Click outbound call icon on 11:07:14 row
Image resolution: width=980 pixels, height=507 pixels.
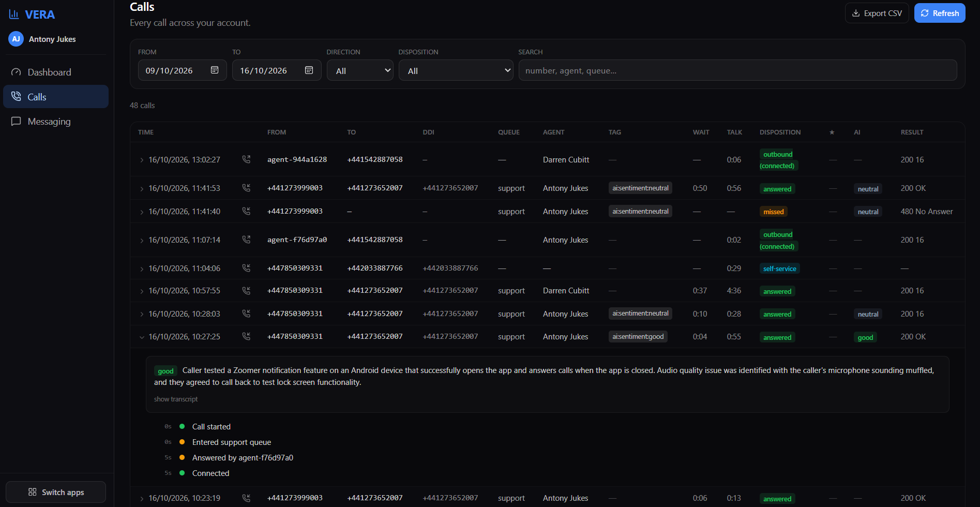click(x=246, y=240)
